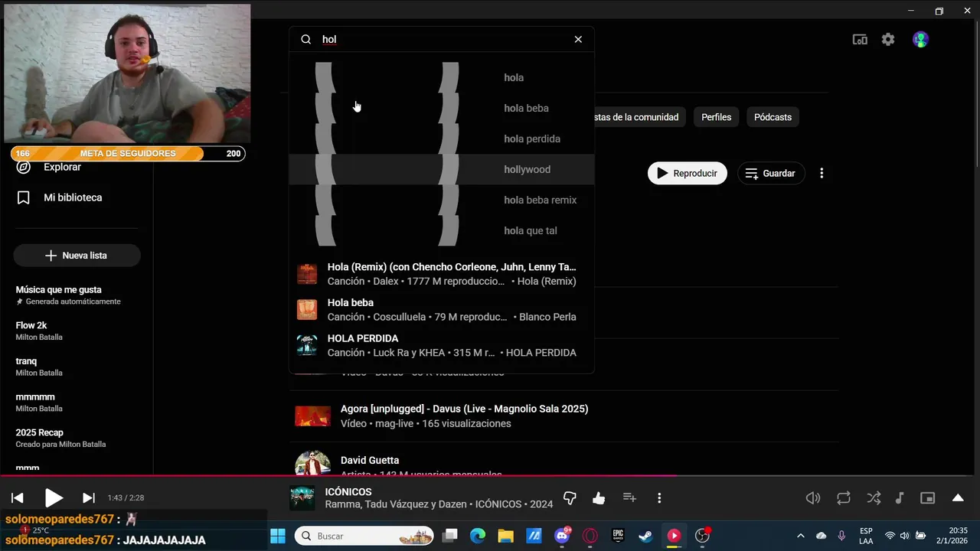Open the tranq playlist
The width and height of the screenshot is (980, 551).
pyautogui.click(x=39, y=367)
